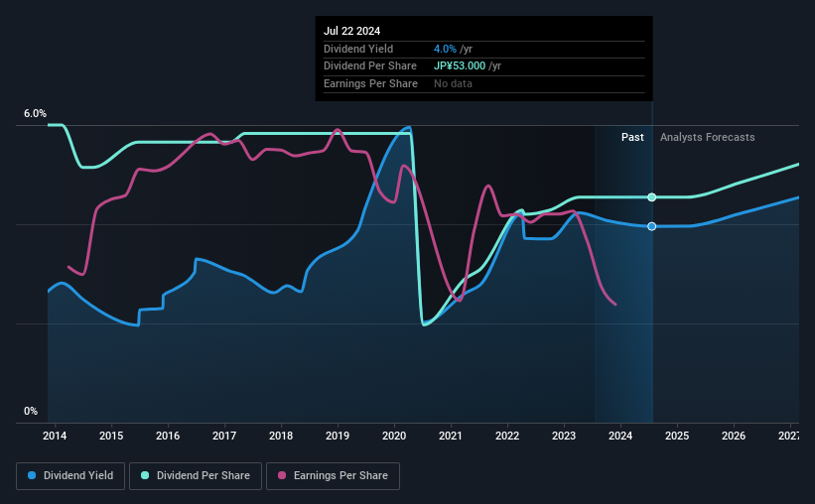Screen dimensions: 815x504
Task: Click the tooltip Earnings Per Share row label
Action: pos(370,83)
